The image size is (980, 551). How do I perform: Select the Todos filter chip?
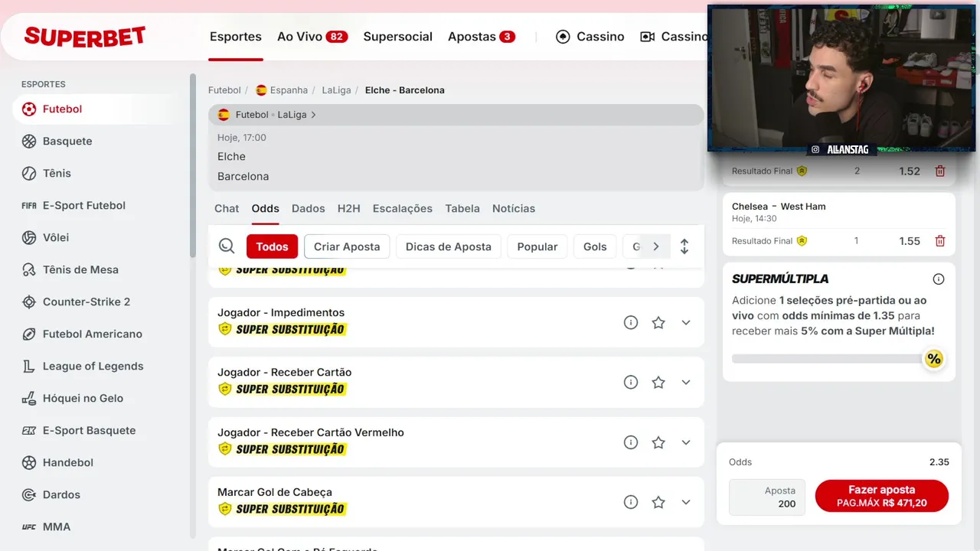point(272,246)
